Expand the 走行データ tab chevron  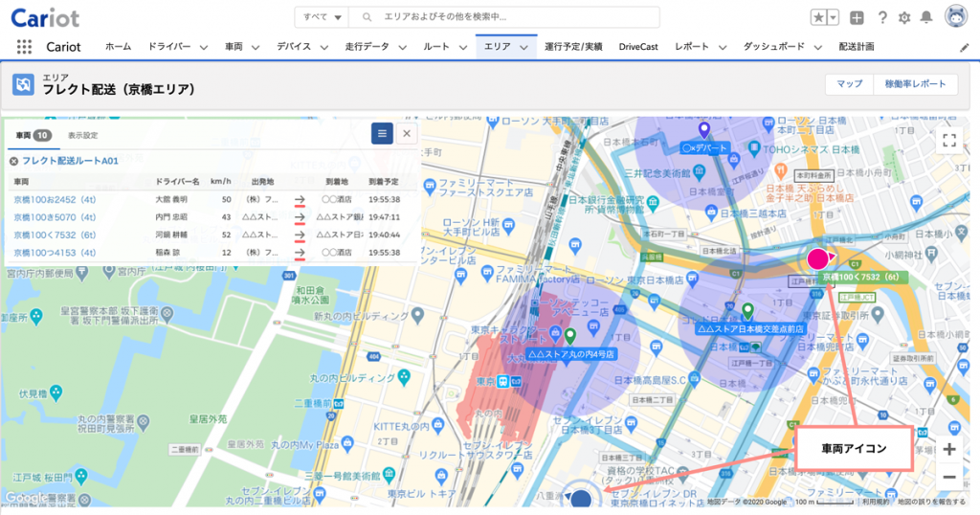pyautogui.click(x=403, y=48)
